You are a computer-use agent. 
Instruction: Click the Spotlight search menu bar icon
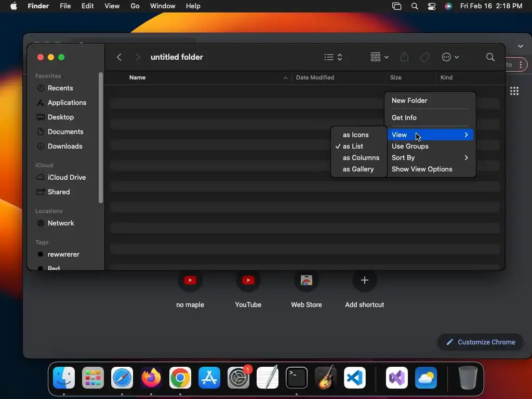[x=414, y=6]
